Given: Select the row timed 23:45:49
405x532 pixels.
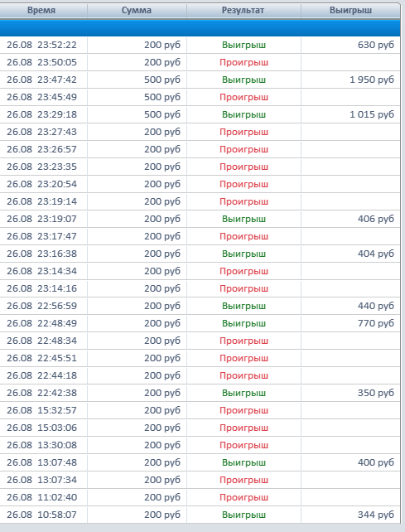Looking at the screenshot, I should [200, 97].
